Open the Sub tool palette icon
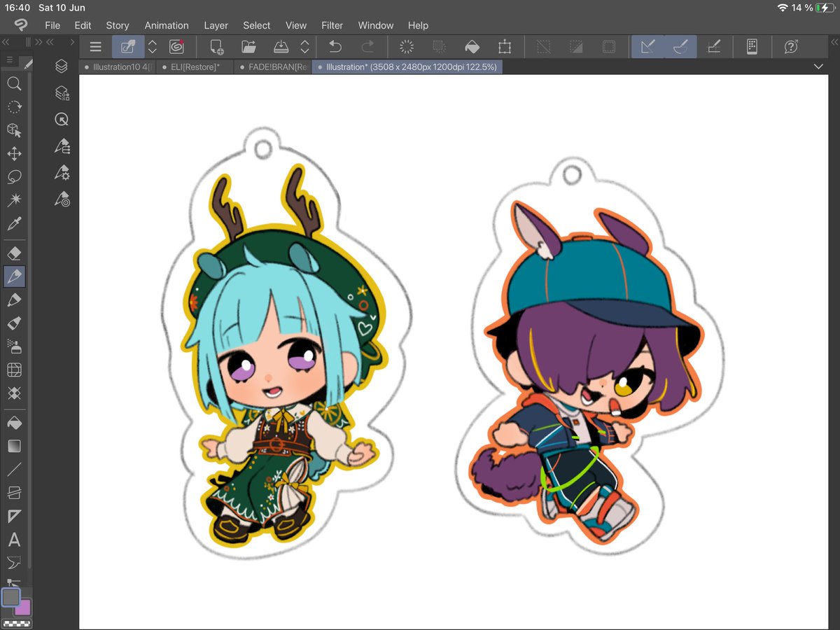The width and height of the screenshot is (840, 630). (62, 146)
